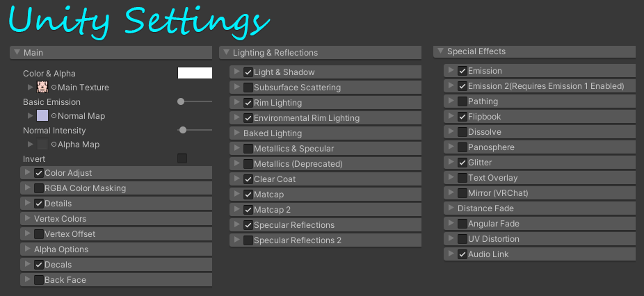Disable the Color Adjust checkbox
This screenshot has height=296, width=644.
(39, 173)
